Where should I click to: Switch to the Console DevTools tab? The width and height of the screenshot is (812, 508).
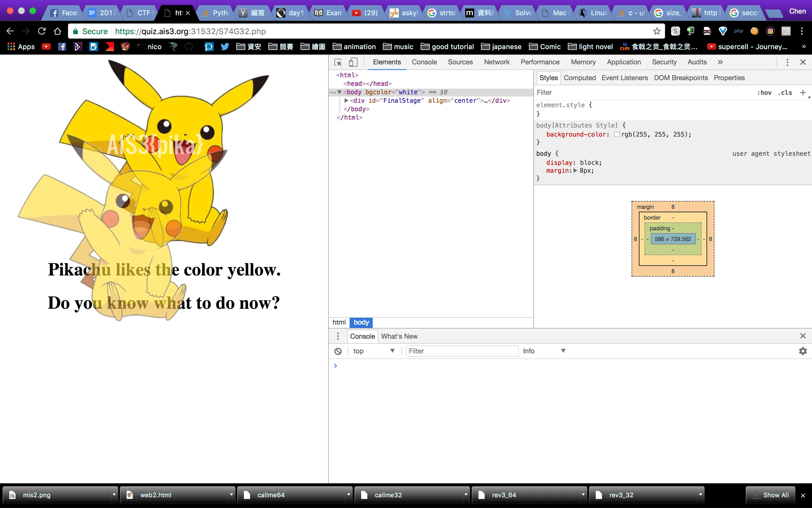point(424,62)
